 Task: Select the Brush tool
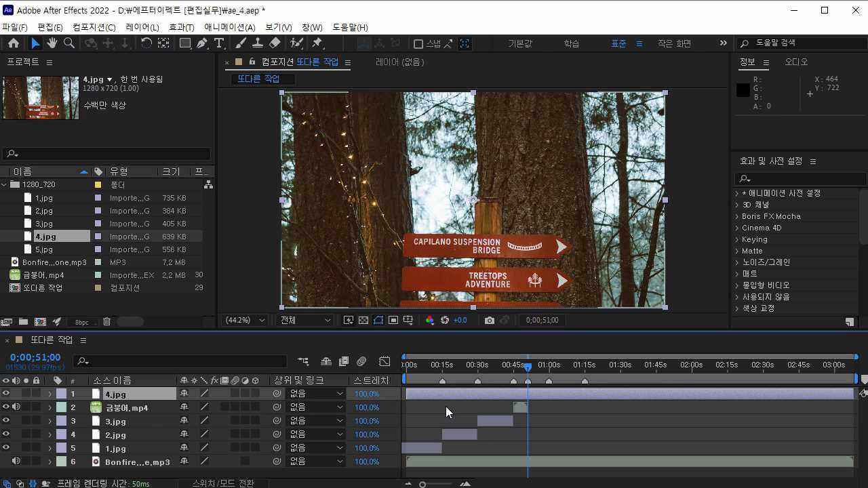(240, 43)
